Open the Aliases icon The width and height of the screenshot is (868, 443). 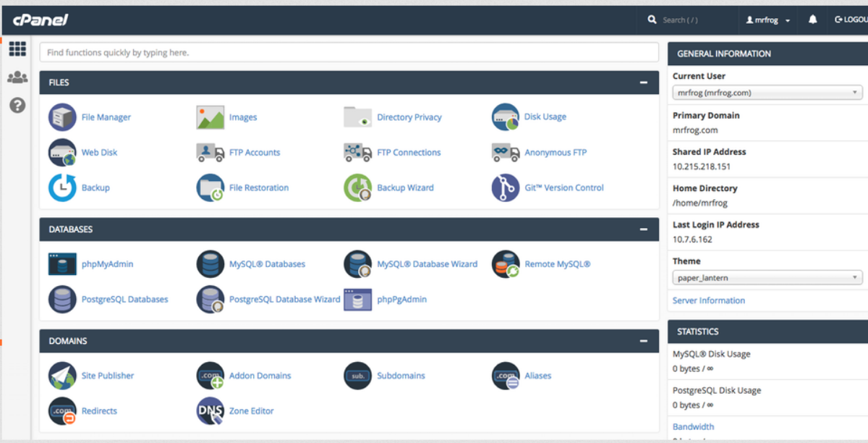[506, 376]
